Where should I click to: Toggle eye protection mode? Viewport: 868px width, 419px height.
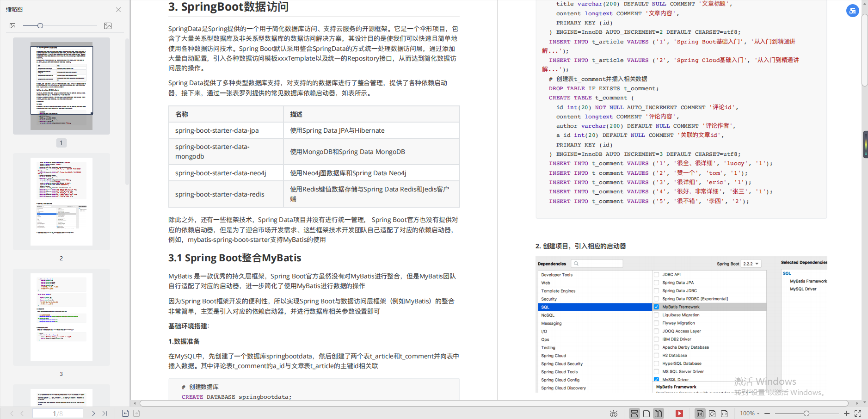[614, 413]
